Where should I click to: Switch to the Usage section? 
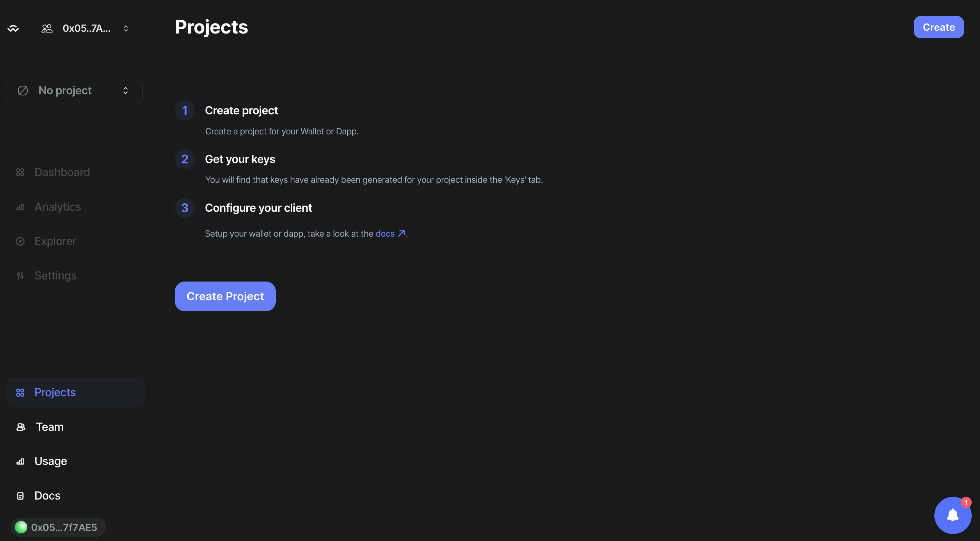pyautogui.click(x=50, y=461)
